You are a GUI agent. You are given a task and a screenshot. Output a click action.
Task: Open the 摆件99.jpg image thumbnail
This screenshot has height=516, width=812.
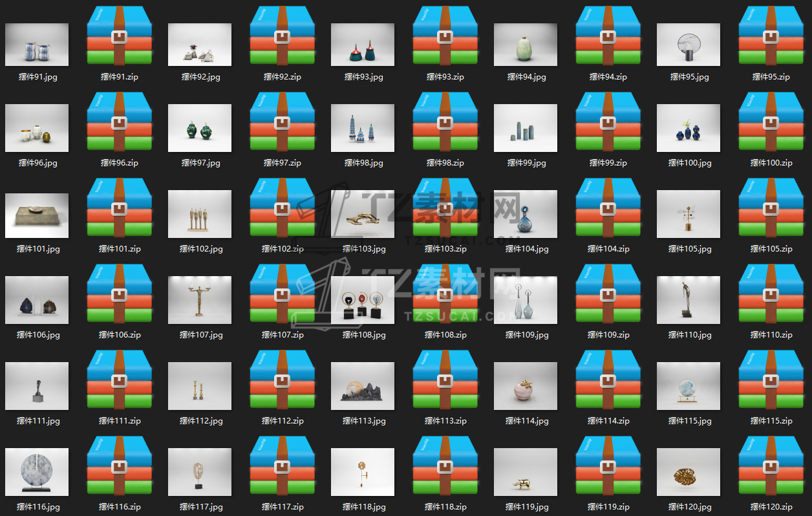pos(526,128)
